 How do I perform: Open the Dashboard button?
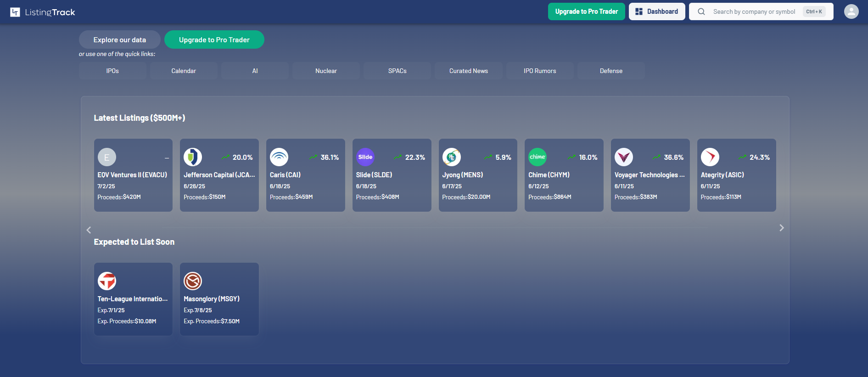(657, 11)
